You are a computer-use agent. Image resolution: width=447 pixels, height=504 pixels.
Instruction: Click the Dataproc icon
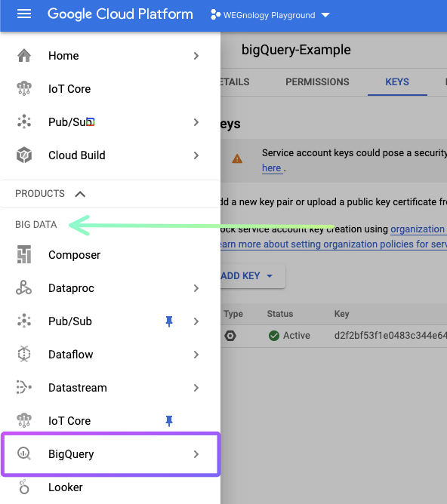(x=24, y=288)
